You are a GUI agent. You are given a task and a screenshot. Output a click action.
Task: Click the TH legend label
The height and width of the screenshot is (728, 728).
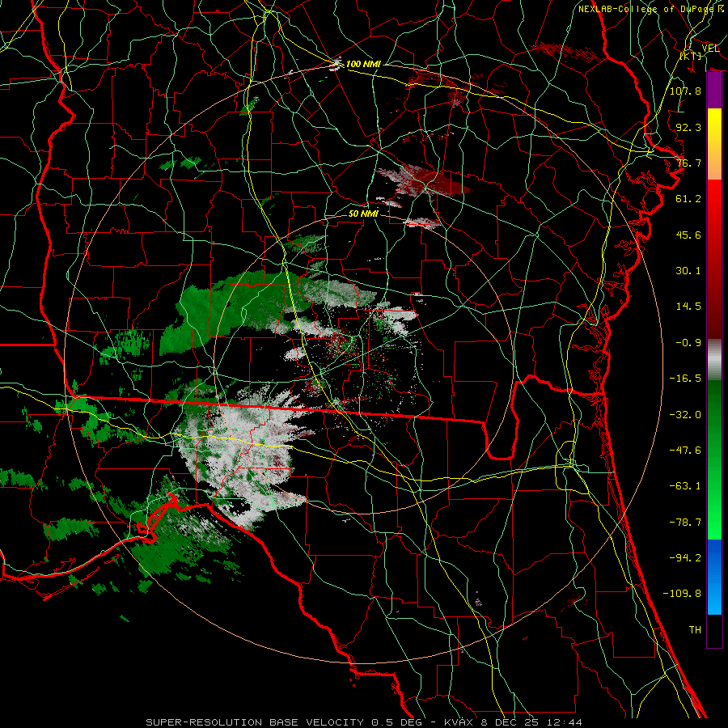click(695, 630)
